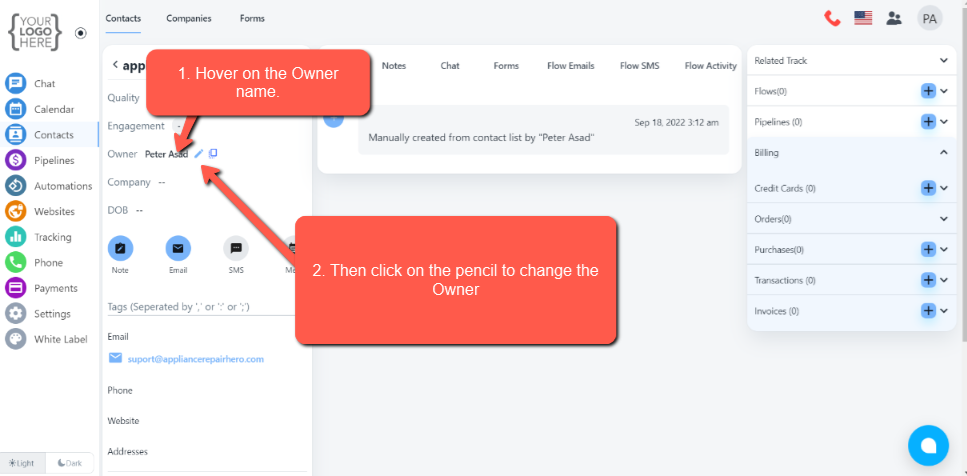The height and width of the screenshot is (476, 967).
Task: Click the copy icon next to Owner
Action: click(x=213, y=154)
